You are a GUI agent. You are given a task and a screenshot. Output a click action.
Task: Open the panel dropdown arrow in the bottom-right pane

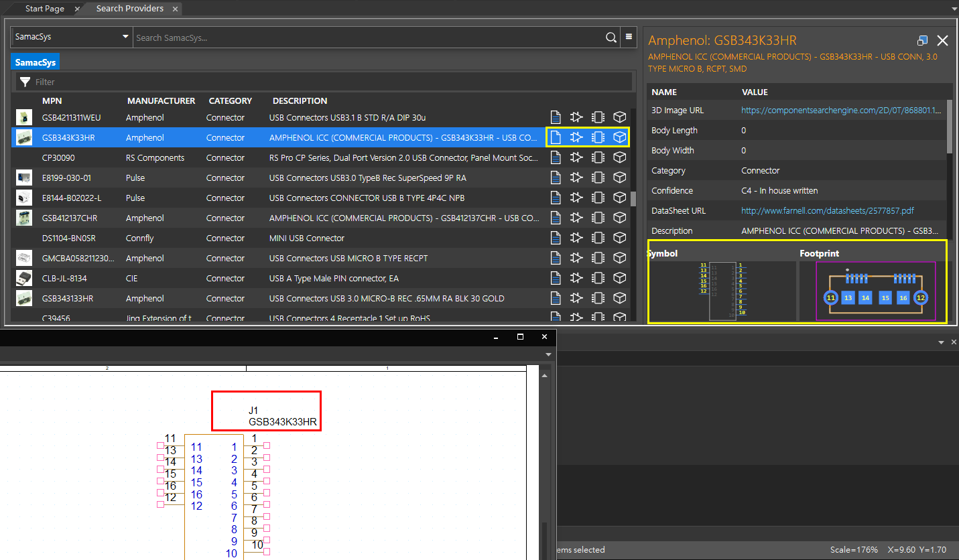(941, 342)
